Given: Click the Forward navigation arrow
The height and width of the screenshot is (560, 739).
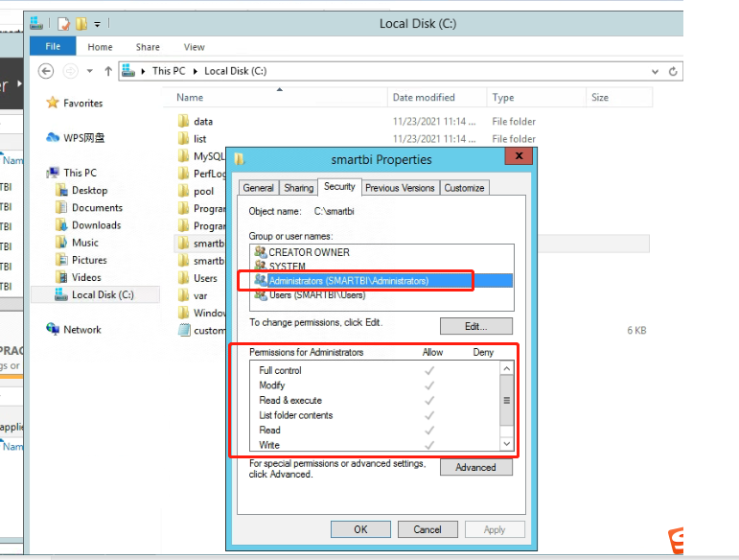Looking at the screenshot, I should coord(70,71).
